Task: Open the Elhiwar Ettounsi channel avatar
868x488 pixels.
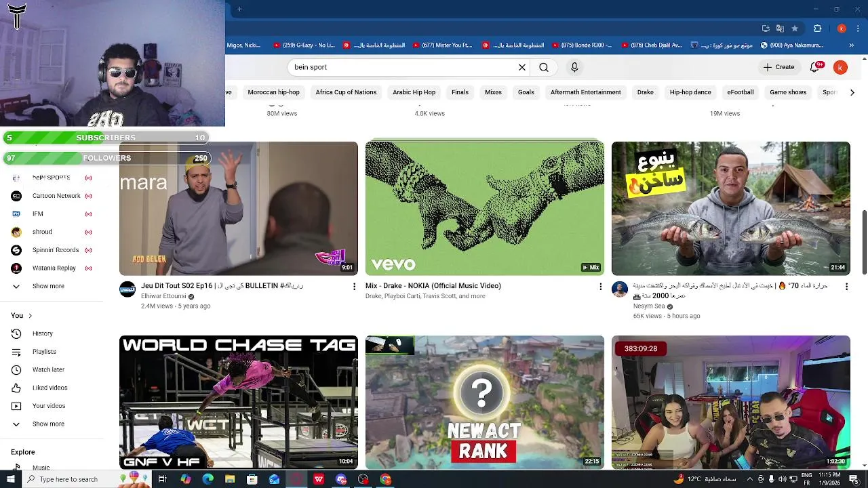Action: 127,289
